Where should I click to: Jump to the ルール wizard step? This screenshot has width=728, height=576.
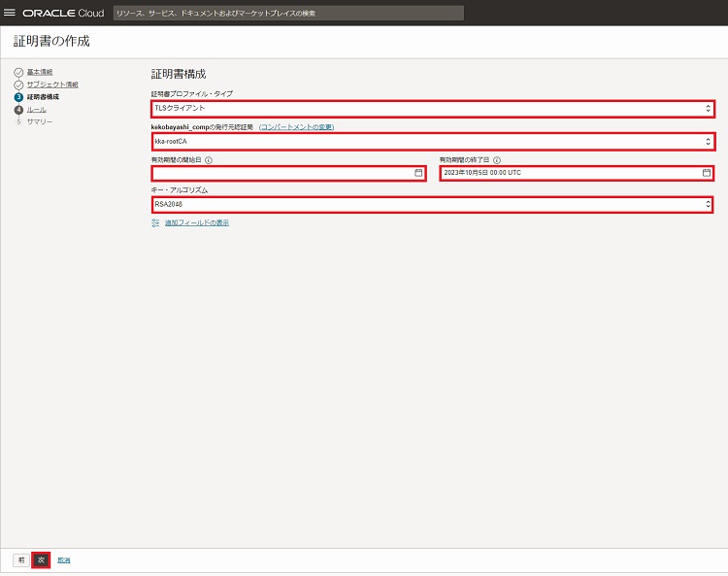(x=36, y=110)
